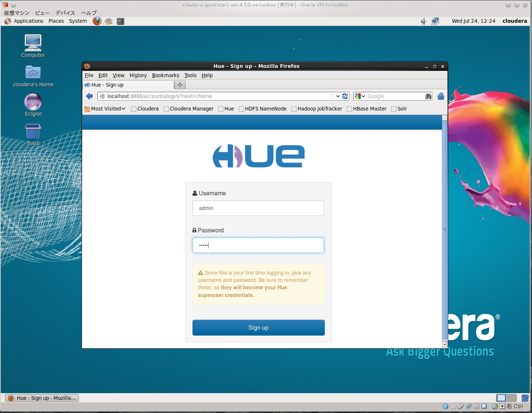The width and height of the screenshot is (532, 413).
Task: Open the VirtualBox ヘルプ menu
Action: click(x=89, y=13)
